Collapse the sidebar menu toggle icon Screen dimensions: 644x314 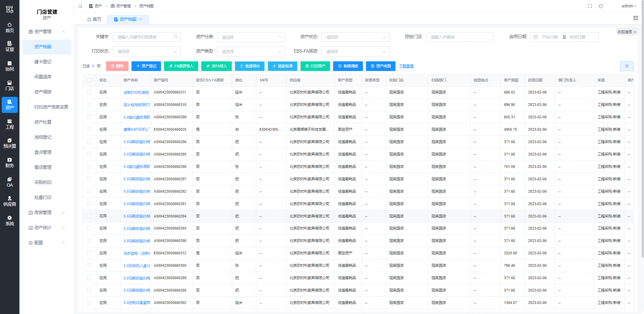(x=80, y=6)
